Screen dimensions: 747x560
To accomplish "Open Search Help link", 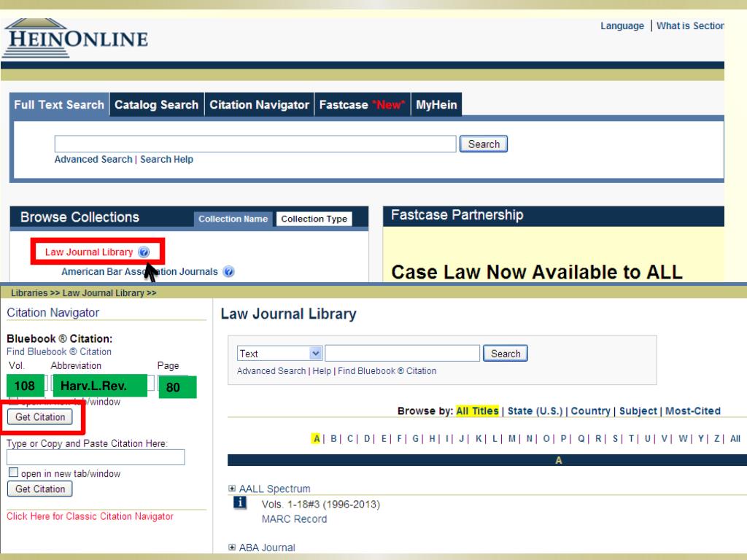I will click(x=167, y=159).
